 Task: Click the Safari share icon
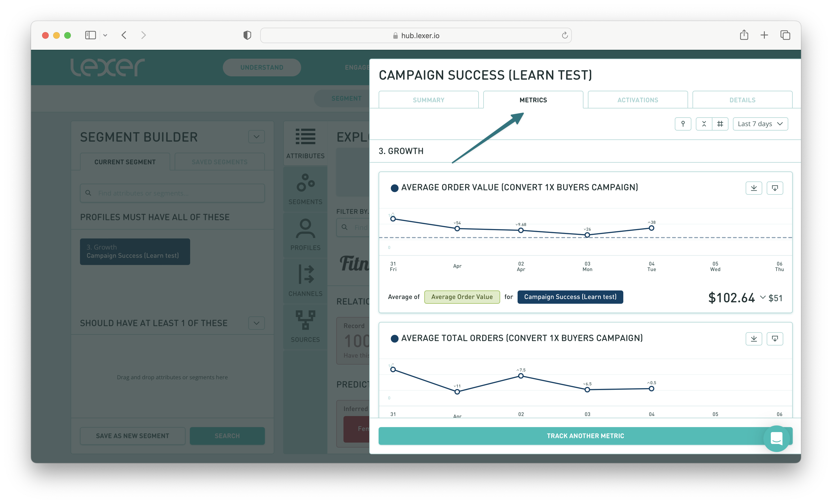tap(744, 35)
